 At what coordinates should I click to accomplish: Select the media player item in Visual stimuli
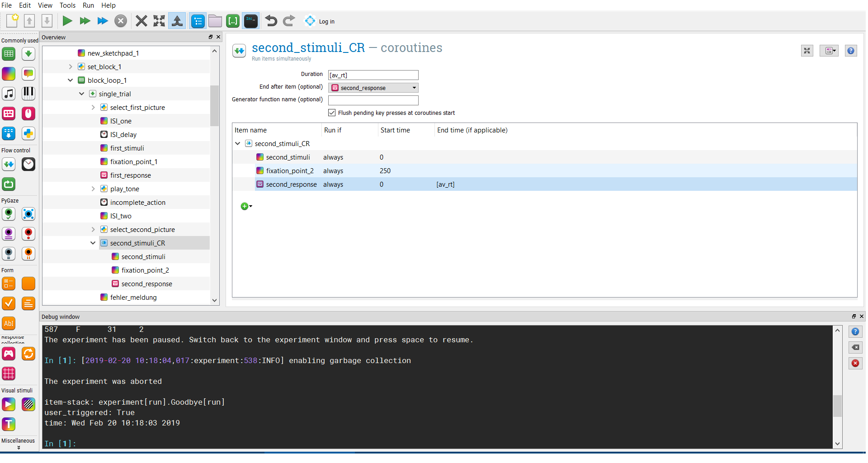click(9, 404)
